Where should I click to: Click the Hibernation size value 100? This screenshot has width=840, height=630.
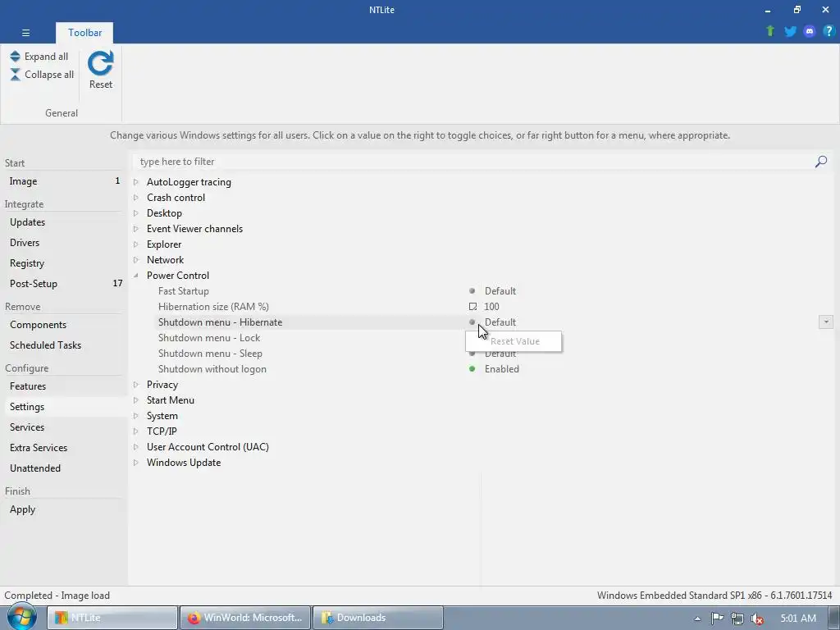491,307
